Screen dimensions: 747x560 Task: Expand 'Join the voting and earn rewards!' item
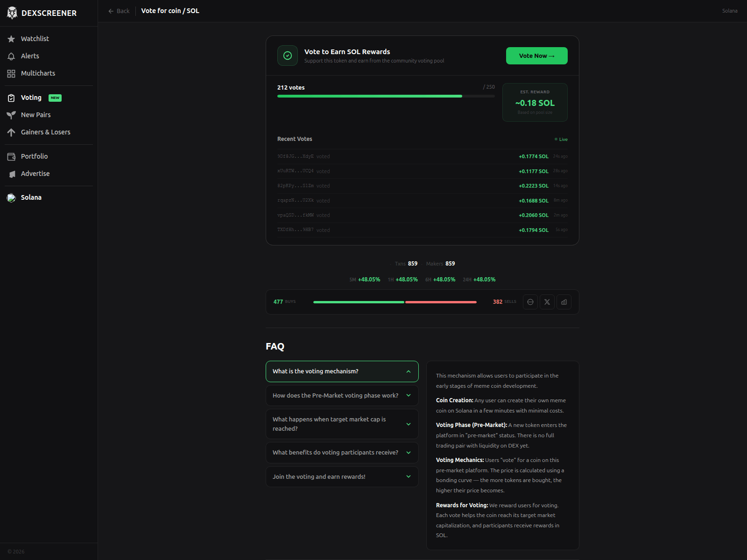click(342, 477)
